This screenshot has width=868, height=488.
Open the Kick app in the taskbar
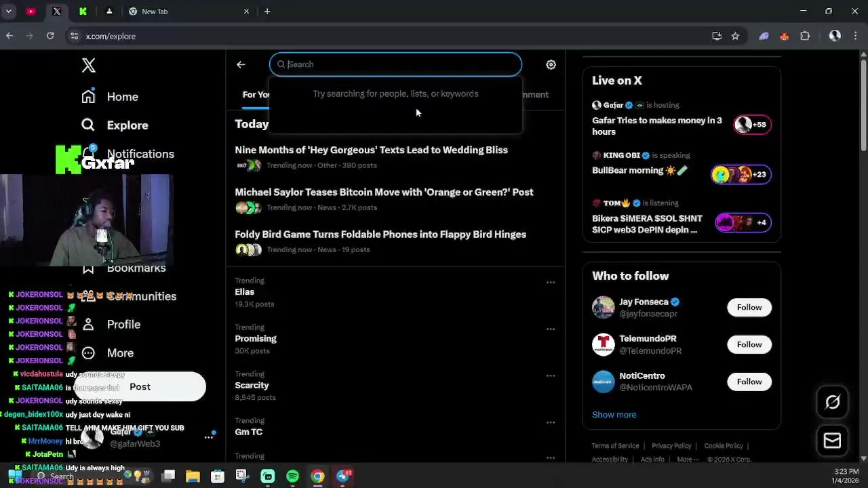point(267,476)
